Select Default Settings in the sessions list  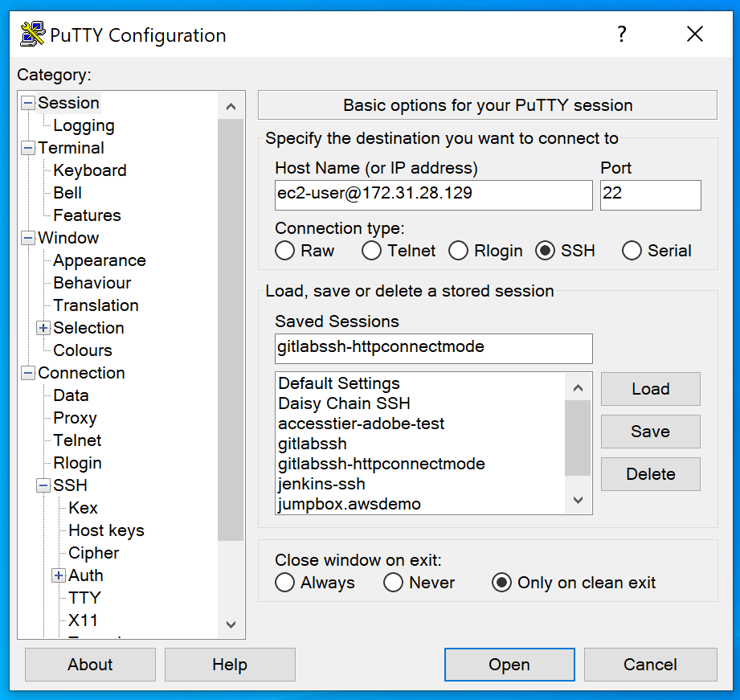click(x=421, y=383)
